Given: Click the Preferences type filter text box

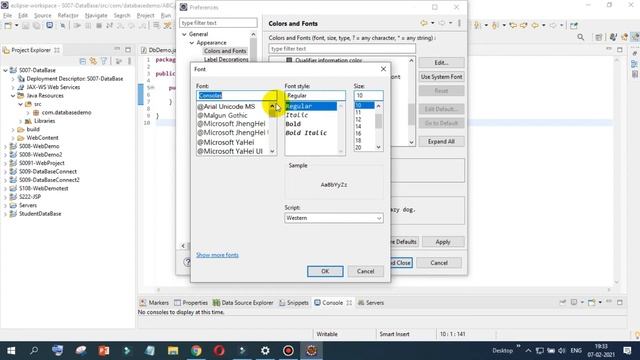Looking at the screenshot, I should click(218, 23).
